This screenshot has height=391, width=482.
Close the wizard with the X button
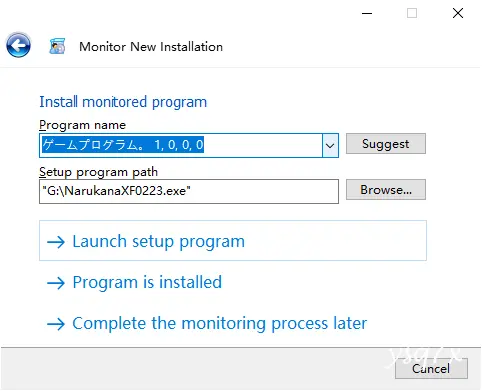point(458,13)
